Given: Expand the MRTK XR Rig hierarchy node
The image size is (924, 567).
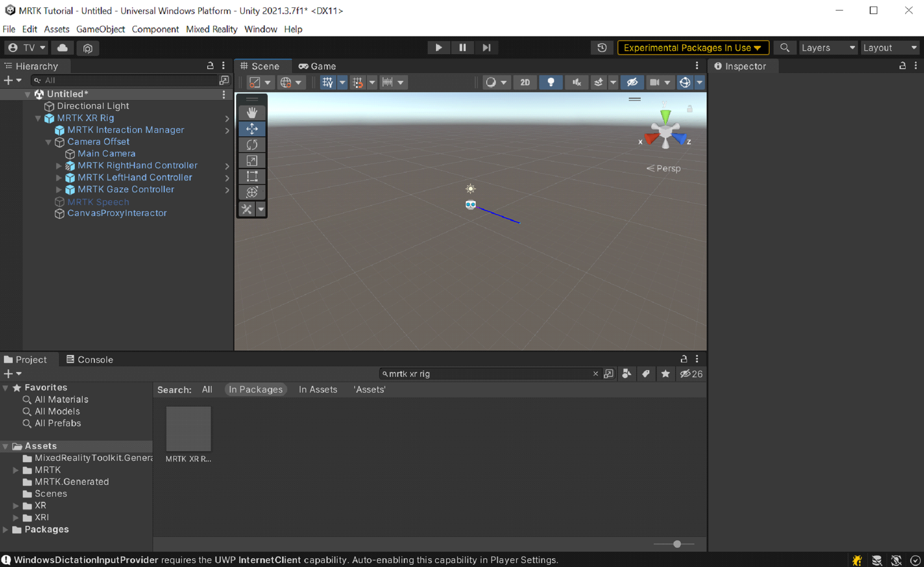Looking at the screenshot, I should [38, 118].
